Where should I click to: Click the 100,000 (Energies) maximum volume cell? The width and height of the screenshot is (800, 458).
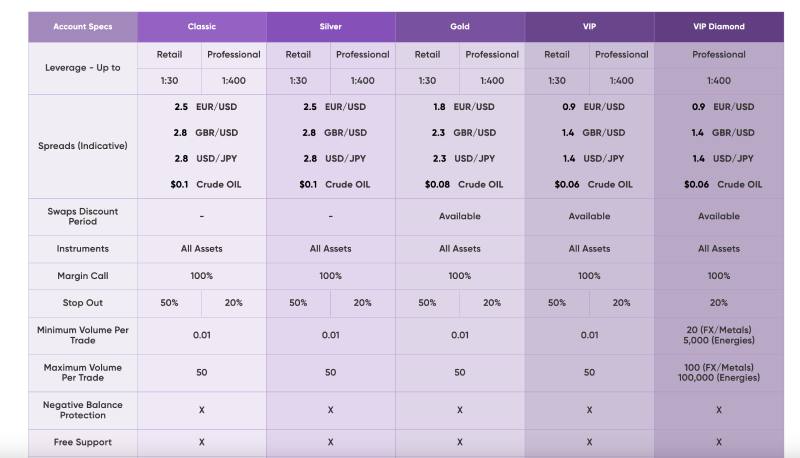pos(718,378)
